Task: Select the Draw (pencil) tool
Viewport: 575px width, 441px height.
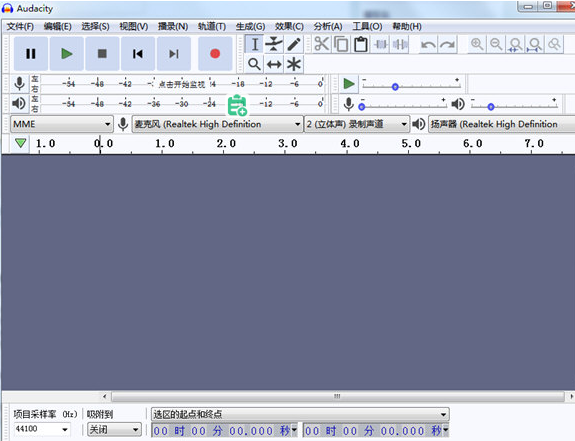Action: (x=294, y=44)
